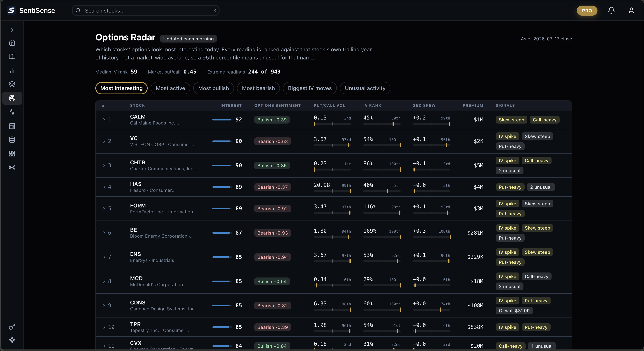The image size is (644, 351).
Task: Expand the MCD row chevron
Action: click(x=104, y=281)
